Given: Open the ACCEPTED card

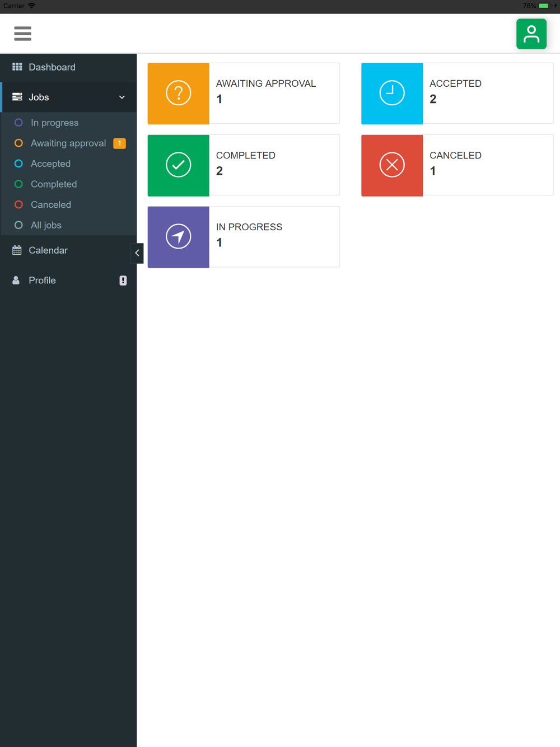Looking at the screenshot, I should pos(458,94).
